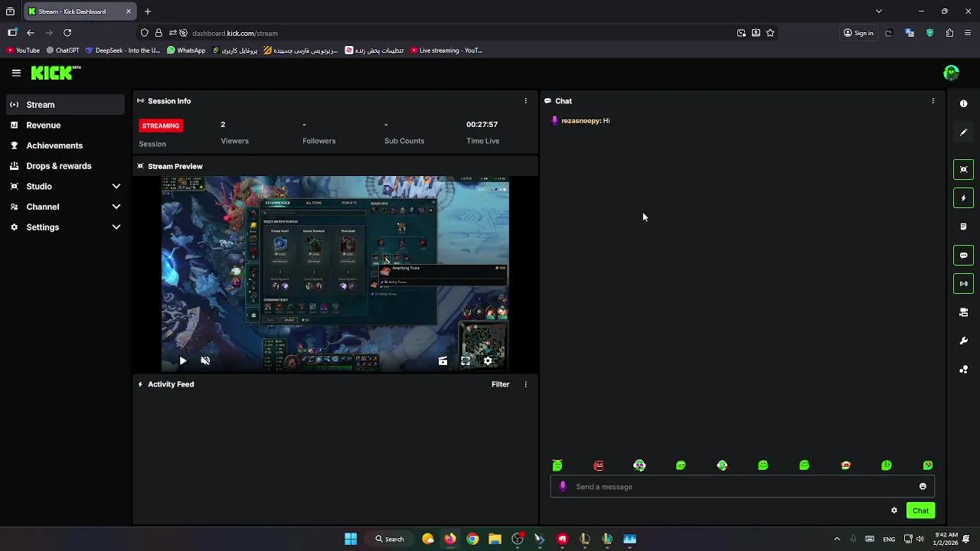
Task: Select the first green emote in the emote row
Action: tap(557, 465)
